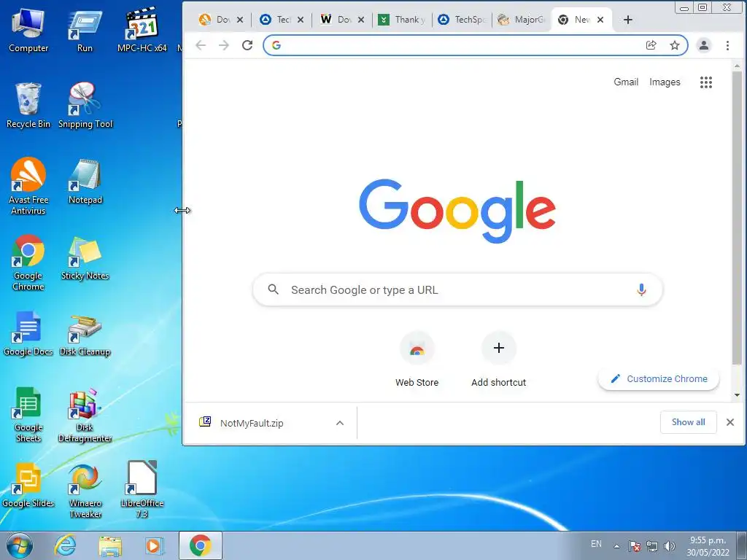747x560 pixels.
Task: Open the Windows Start menu
Action: [x=20, y=545]
